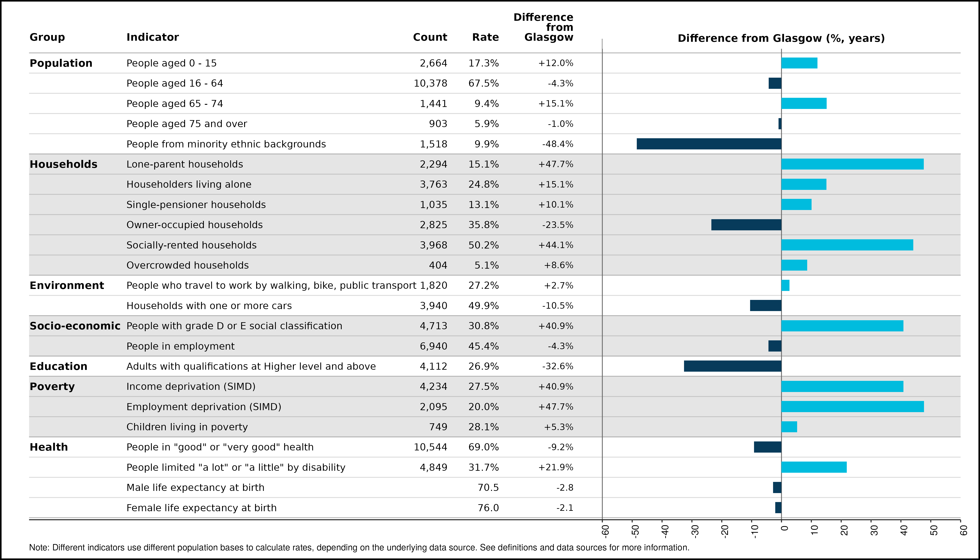Click the Children living in poverty label

(x=187, y=427)
